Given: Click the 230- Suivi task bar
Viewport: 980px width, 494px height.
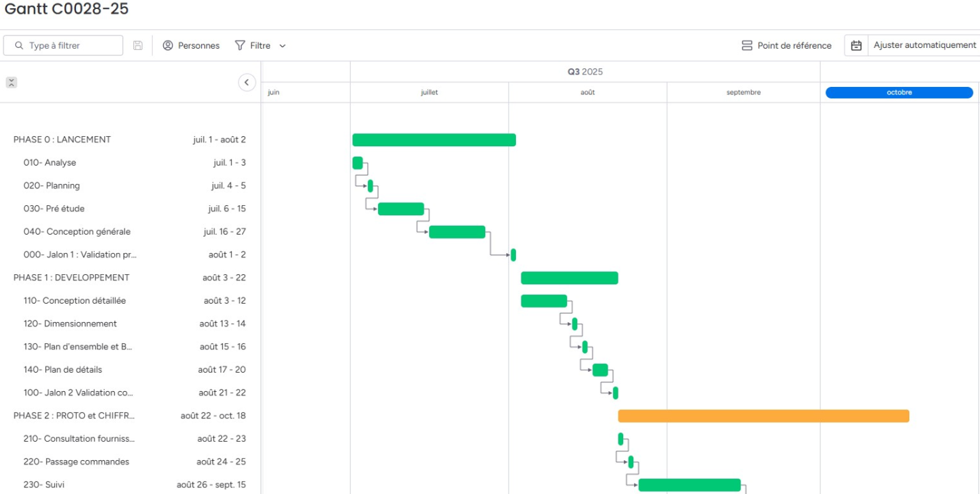Looking at the screenshot, I should pyautogui.click(x=689, y=485).
